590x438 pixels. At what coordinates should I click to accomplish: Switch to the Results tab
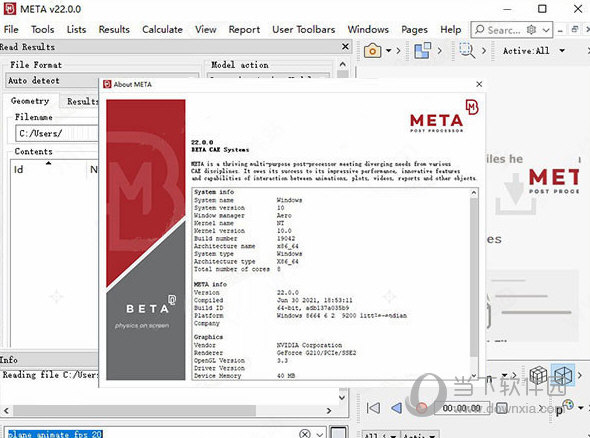click(x=81, y=101)
